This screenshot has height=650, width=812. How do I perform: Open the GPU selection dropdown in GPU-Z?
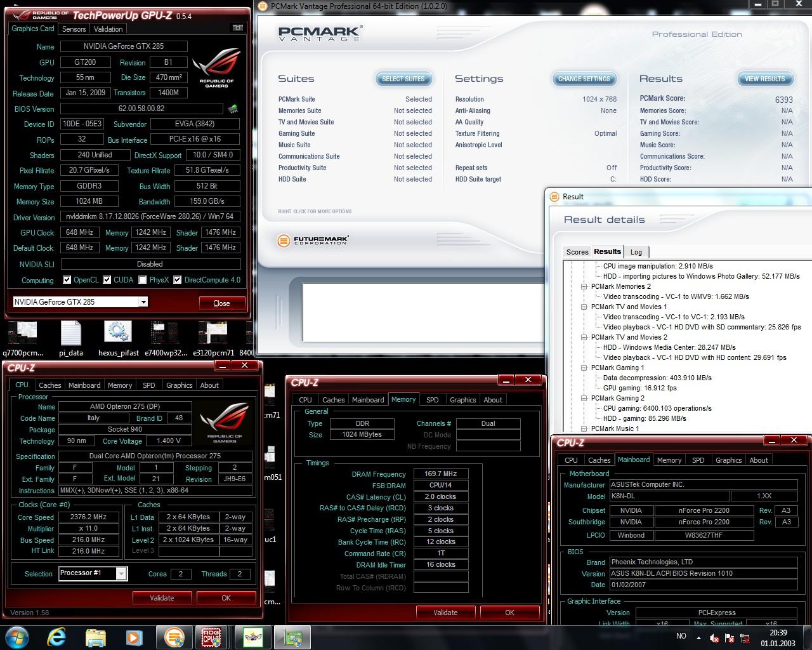click(x=143, y=302)
